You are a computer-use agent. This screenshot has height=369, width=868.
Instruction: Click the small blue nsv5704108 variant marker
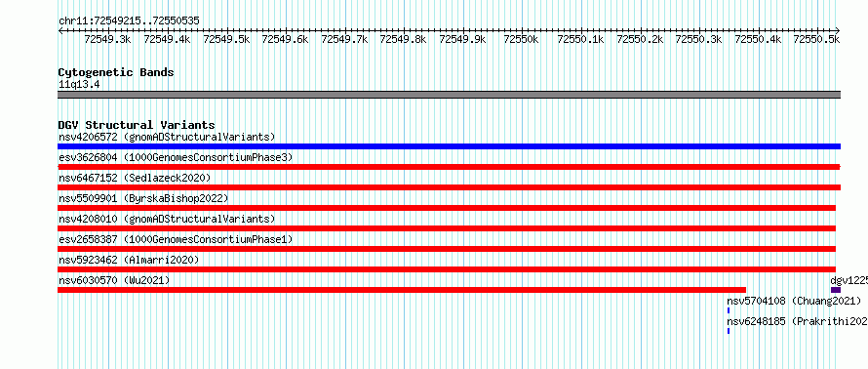pos(729,310)
